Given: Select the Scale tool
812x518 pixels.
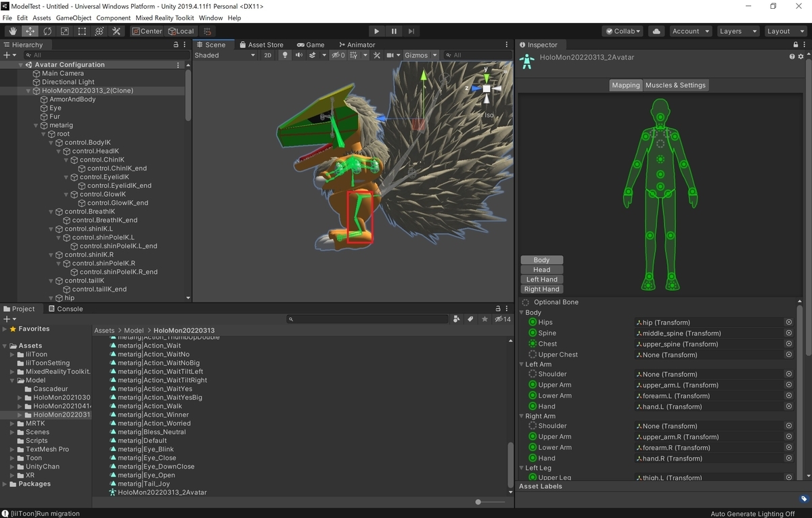Looking at the screenshot, I should 64,31.
